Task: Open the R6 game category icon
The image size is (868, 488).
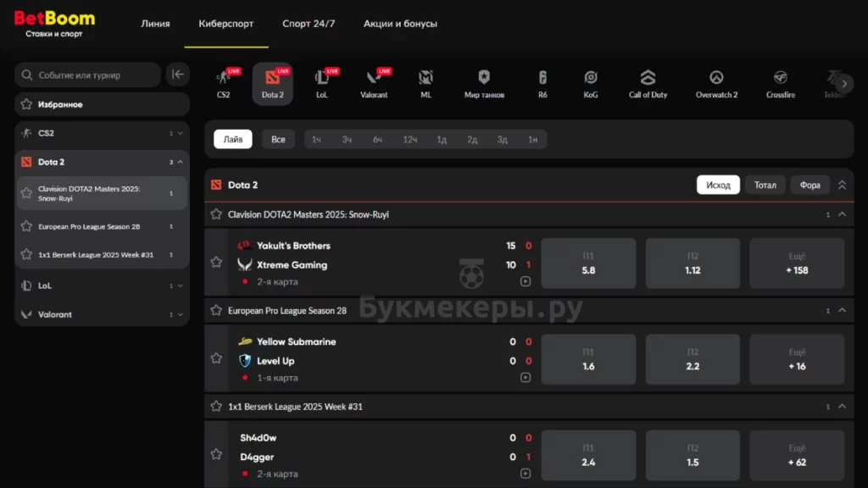Action: tap(542, 84)
